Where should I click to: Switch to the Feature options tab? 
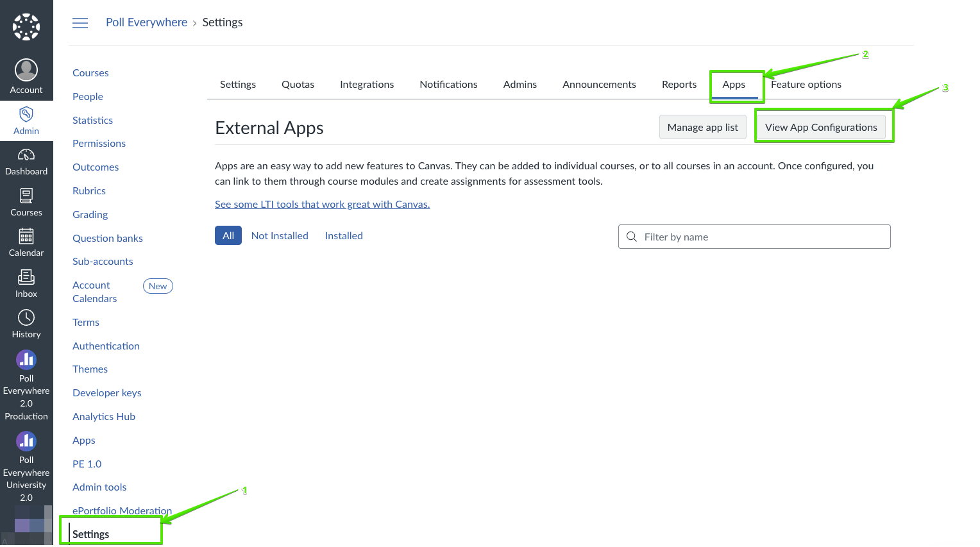pyautogui.click(x=806, y=84)
